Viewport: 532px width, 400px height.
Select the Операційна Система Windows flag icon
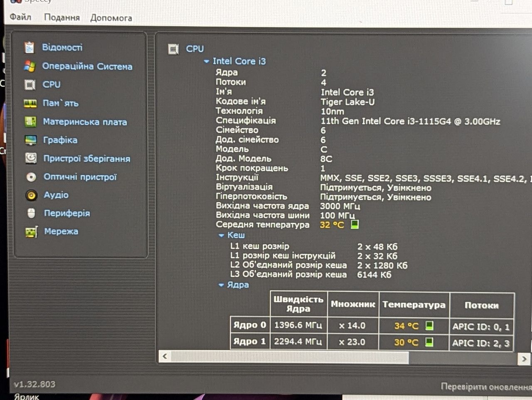coord(30,66)
